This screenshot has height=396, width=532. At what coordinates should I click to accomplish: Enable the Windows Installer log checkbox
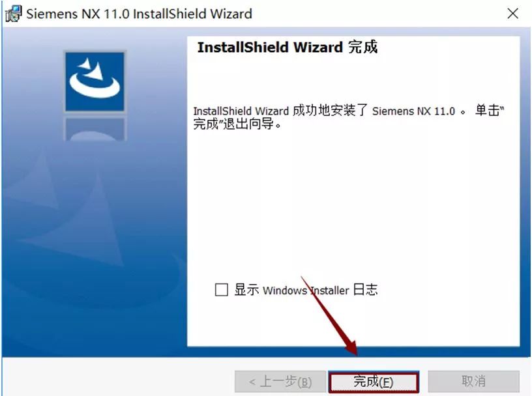pos(221,290)
